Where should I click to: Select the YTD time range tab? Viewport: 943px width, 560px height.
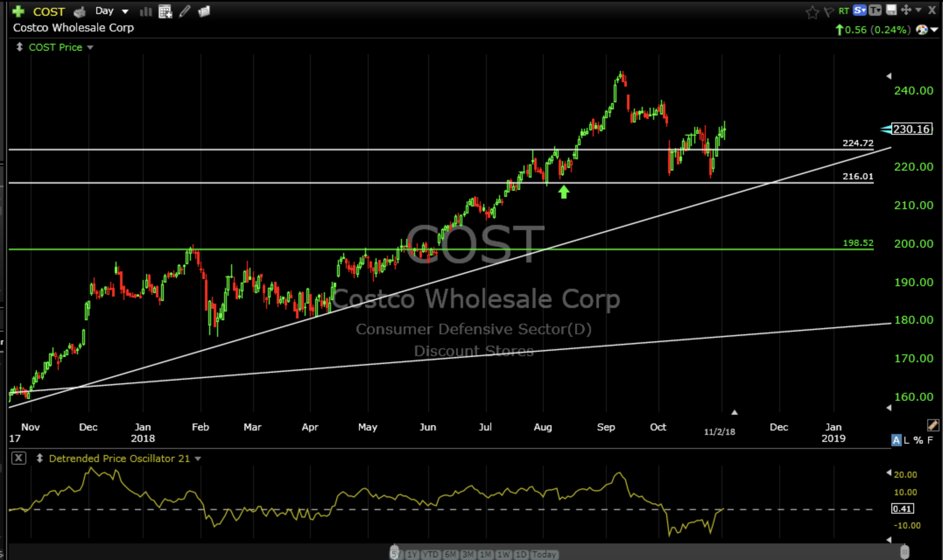tap(430, 554)
